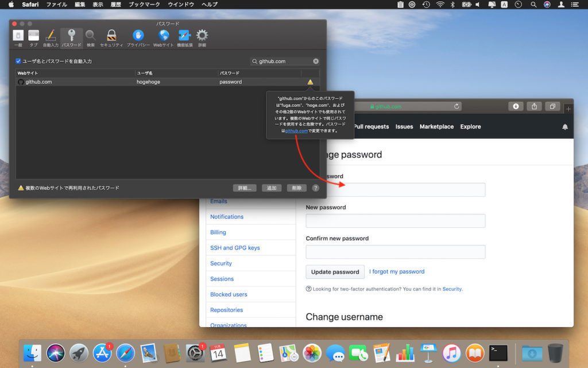Select Pull requests in GitHub navigation

[372, 126]
